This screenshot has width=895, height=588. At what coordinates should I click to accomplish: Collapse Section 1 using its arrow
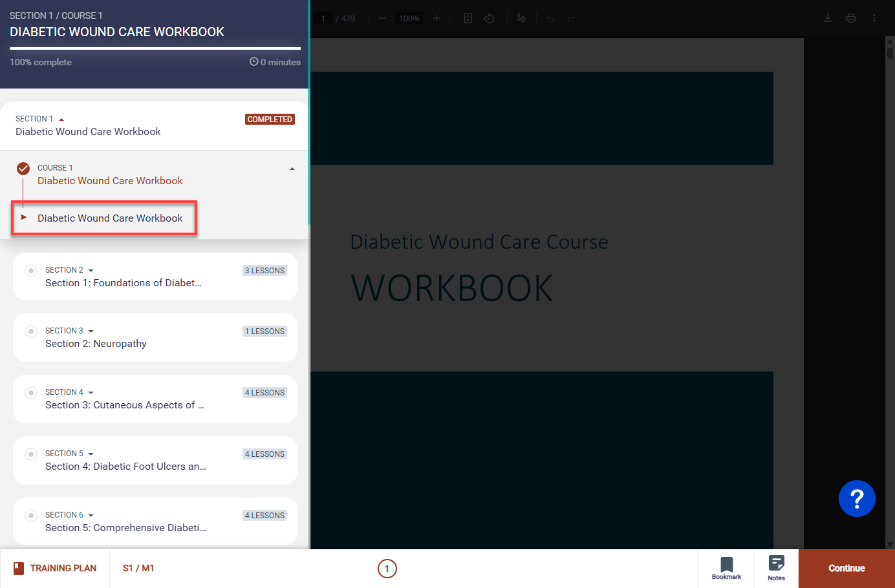pyautogui.click(x=61, y=120)
